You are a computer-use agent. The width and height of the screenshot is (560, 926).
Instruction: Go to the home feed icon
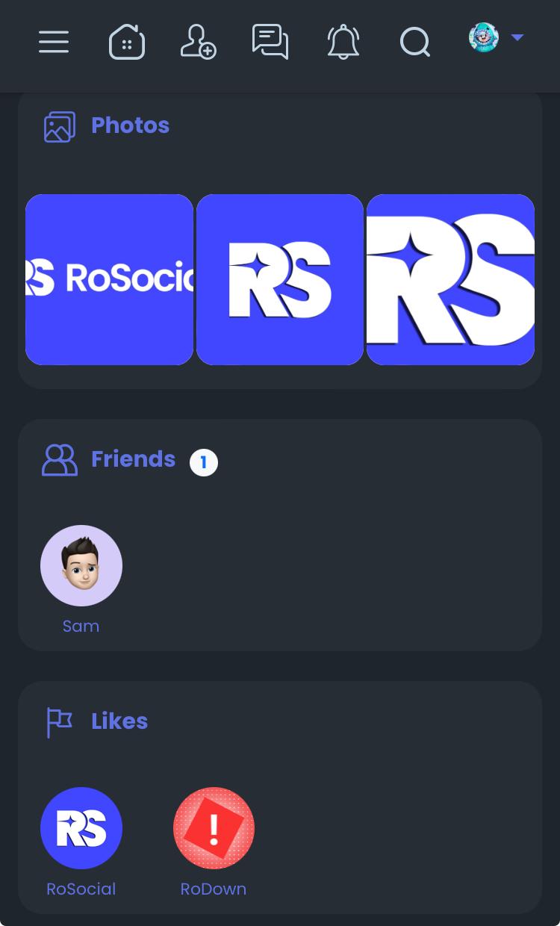pyautogui.click(x=127, y=42)
